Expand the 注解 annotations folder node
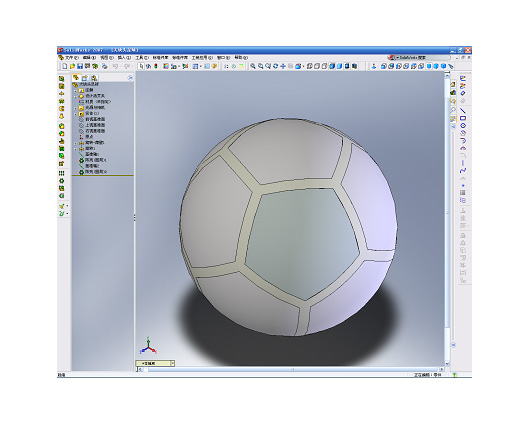 click(76, 91)
